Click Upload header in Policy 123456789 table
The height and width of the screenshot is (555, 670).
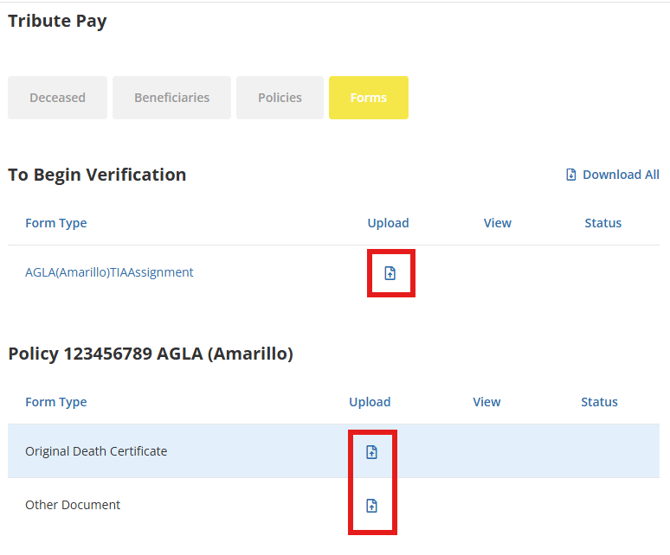click(369, 402)
